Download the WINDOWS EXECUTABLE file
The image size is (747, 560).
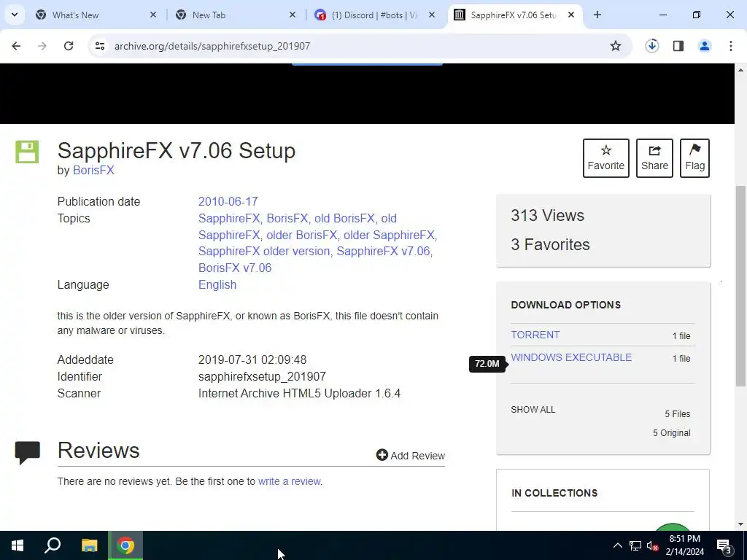click(x=571, y=357)
